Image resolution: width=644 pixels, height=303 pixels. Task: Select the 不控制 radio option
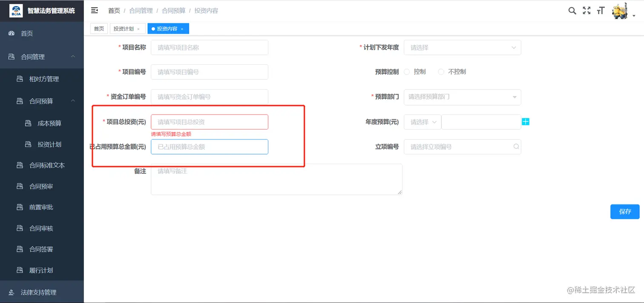coord(441,72)
